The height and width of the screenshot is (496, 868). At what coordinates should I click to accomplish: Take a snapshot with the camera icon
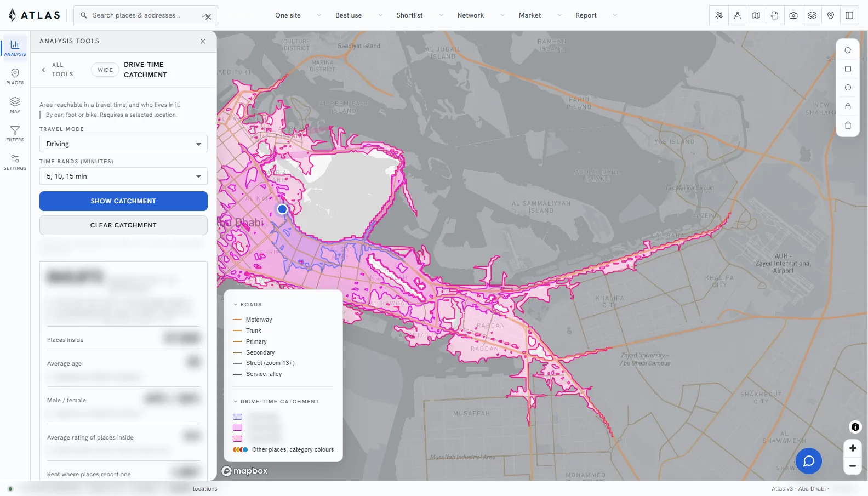[793, 15]
